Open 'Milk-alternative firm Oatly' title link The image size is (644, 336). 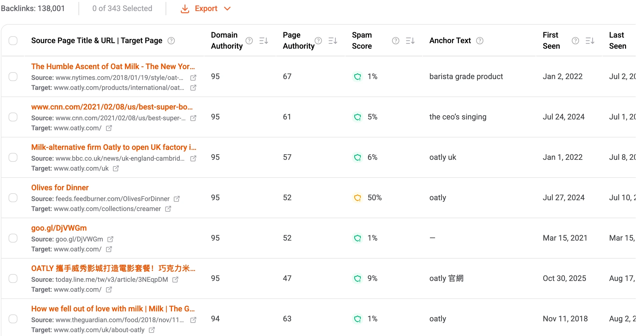[114, 147]
